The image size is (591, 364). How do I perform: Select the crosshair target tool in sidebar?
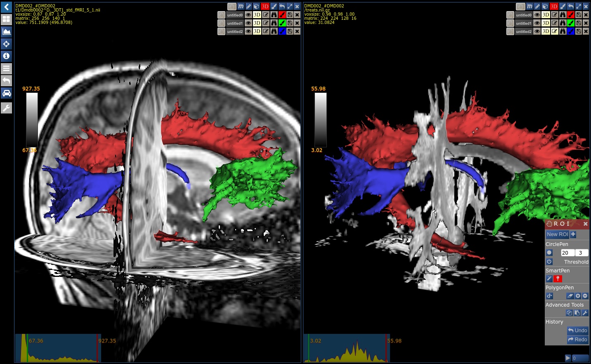point(6,44)
